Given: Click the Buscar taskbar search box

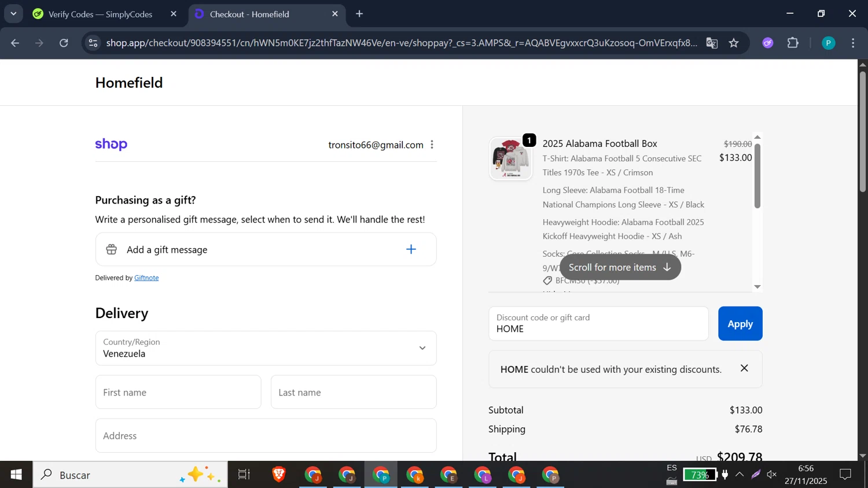Looking at the screenshot, I should tap(130, 475).
